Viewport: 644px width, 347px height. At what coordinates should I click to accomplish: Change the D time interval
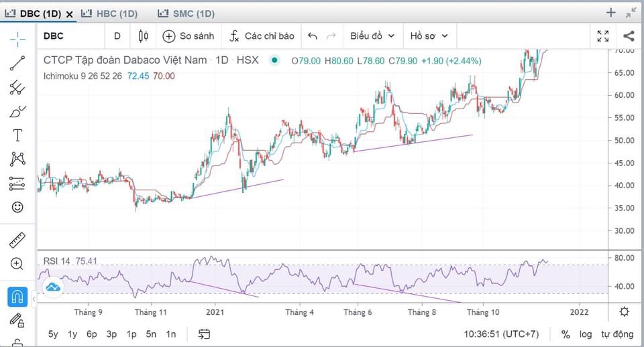[x=117, y=36]
